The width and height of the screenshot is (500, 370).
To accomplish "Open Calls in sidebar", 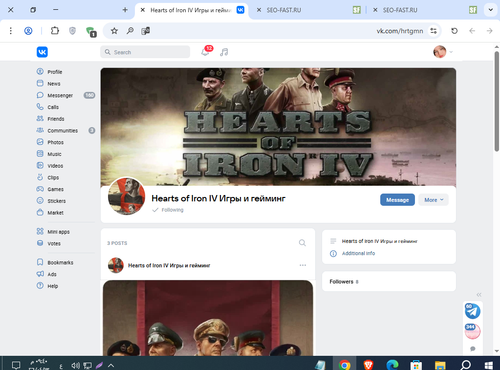I will pyautogui.click(x=53, y=107).
